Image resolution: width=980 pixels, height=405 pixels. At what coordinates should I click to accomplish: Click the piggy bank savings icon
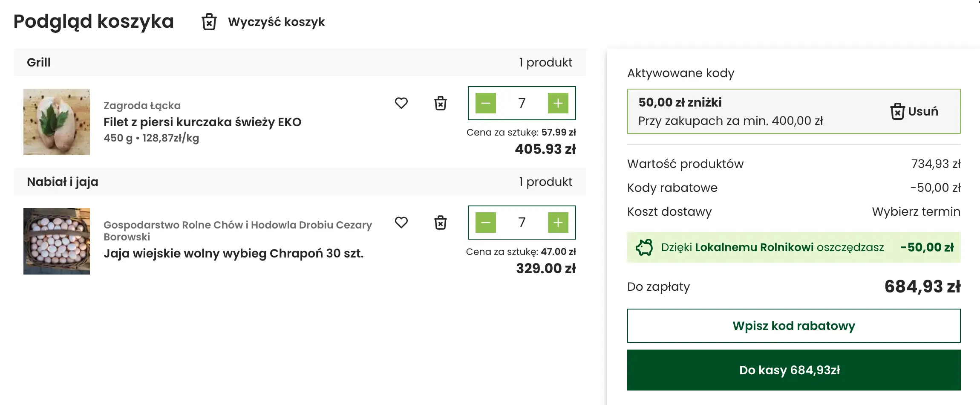(x=644, y=247)
